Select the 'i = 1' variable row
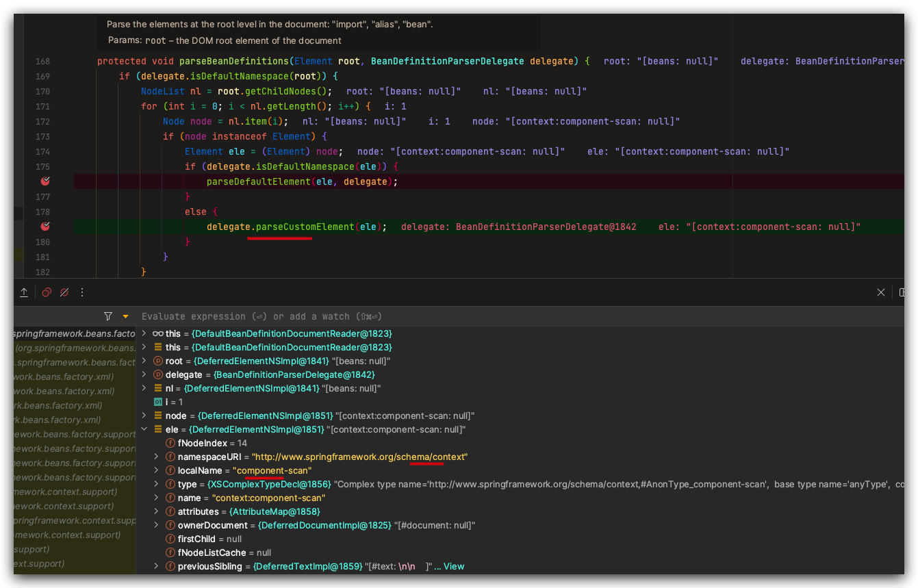 (520, 402)
